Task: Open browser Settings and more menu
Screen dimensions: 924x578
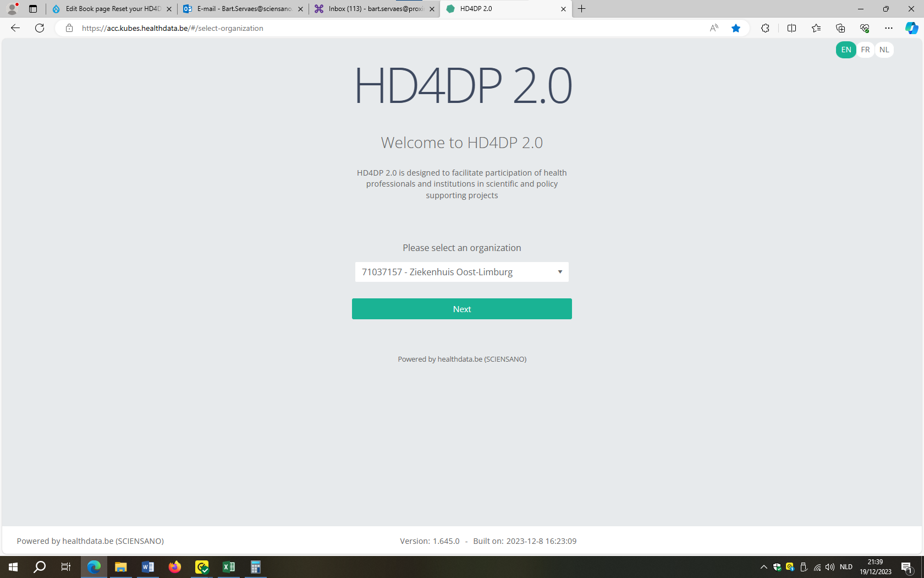Action: point(888,28)
